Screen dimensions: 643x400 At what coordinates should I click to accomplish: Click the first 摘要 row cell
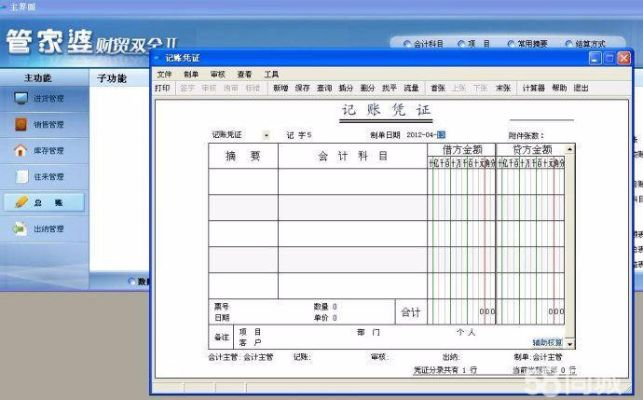(x=243, y=181)
